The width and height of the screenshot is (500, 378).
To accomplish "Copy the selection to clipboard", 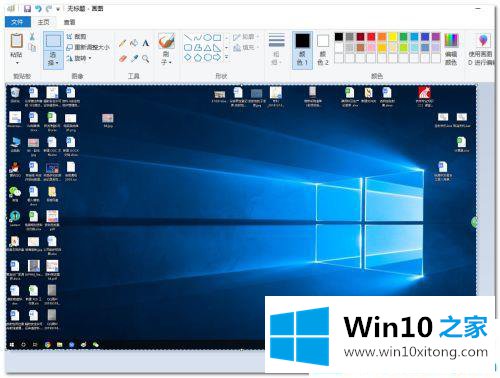I will click(33, 47).
